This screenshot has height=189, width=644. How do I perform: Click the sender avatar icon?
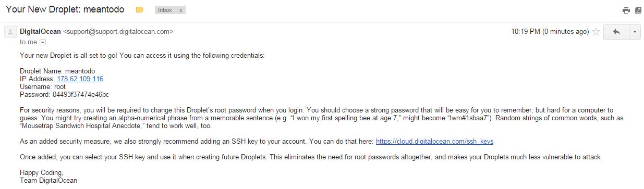click(x=9, y=32)
